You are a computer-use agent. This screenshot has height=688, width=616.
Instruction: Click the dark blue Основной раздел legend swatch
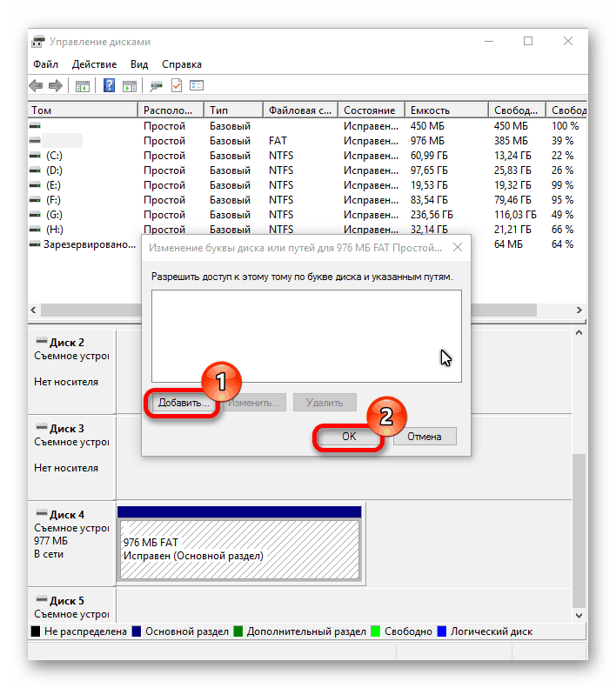[x=137, y=631]
